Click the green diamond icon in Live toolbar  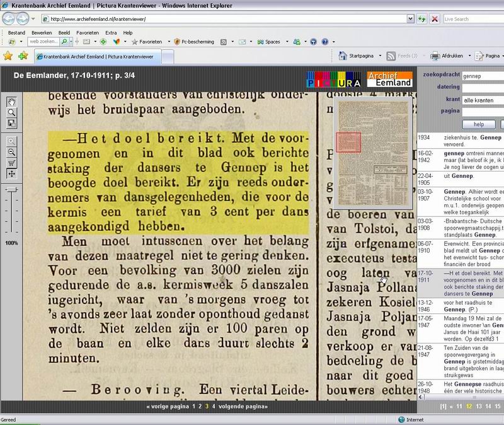(x=103, y=42)
